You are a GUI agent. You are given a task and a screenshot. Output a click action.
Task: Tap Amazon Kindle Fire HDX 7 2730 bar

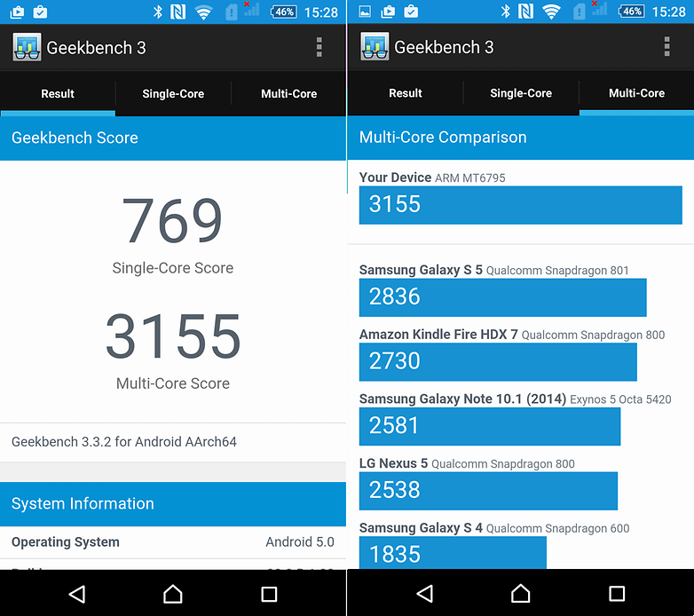(498, 362)
